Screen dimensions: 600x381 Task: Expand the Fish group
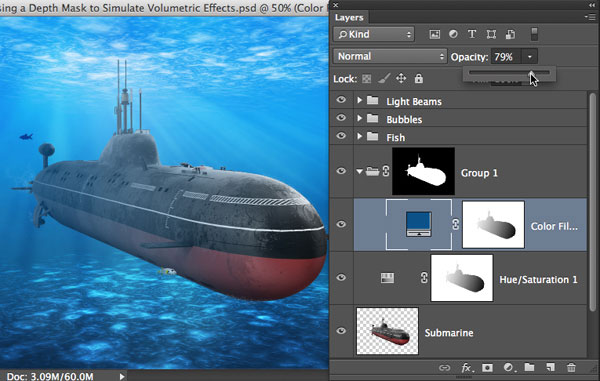[x=359, y=136]
